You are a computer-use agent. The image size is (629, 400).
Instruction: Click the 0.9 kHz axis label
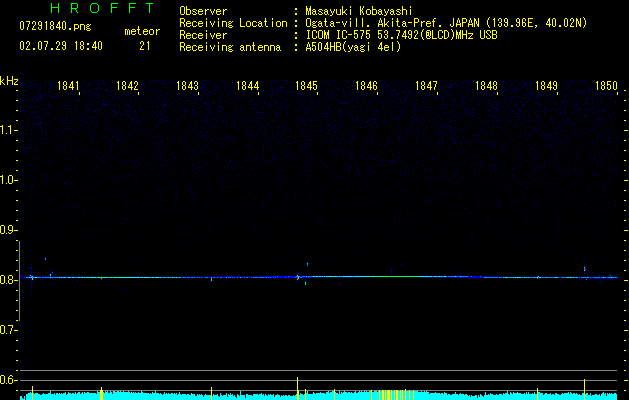(x=8, y=230)
